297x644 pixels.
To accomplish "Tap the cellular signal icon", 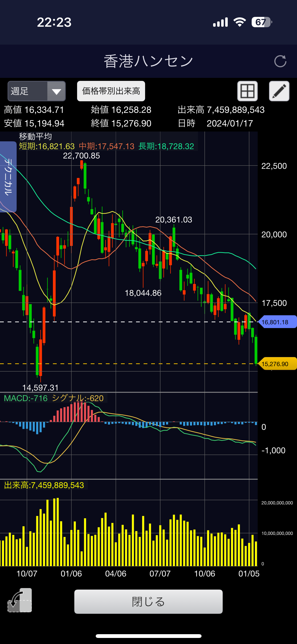I will (220, 22).
